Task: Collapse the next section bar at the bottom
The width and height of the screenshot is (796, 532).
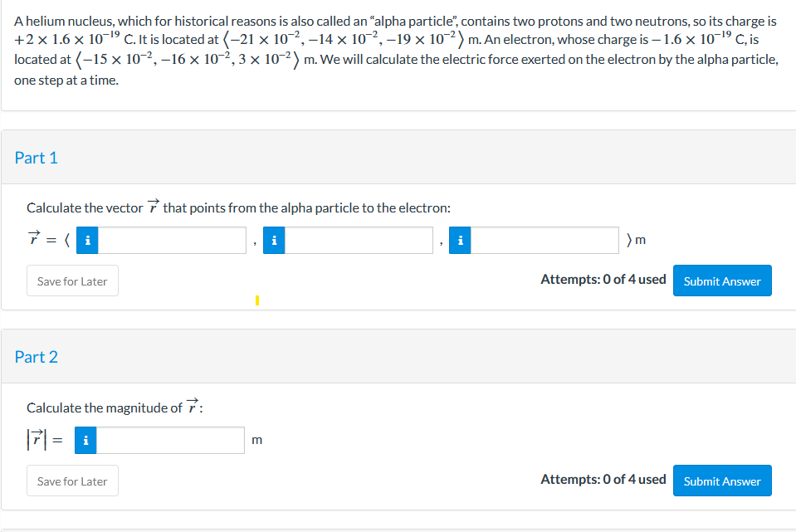Action: [x=398, y=529]
